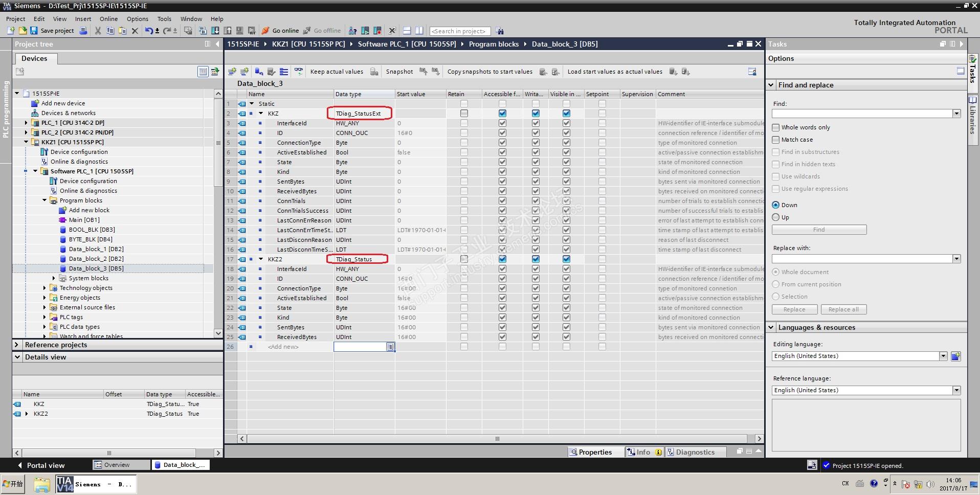Image resolution: width=980 pixels, height=495 pixels.
Task: Click the Paste clipboard icon
Action: [x=122, y=31]
